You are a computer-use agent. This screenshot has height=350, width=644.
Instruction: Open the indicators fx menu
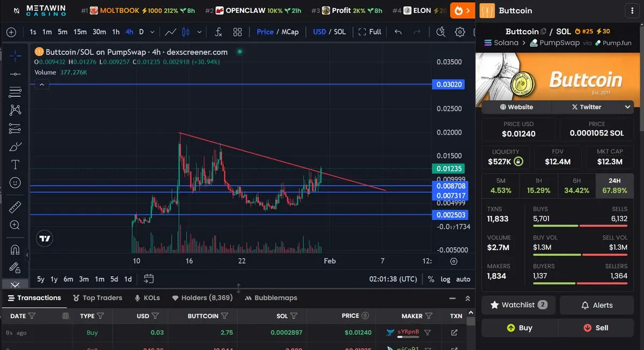tap(218, 32)
